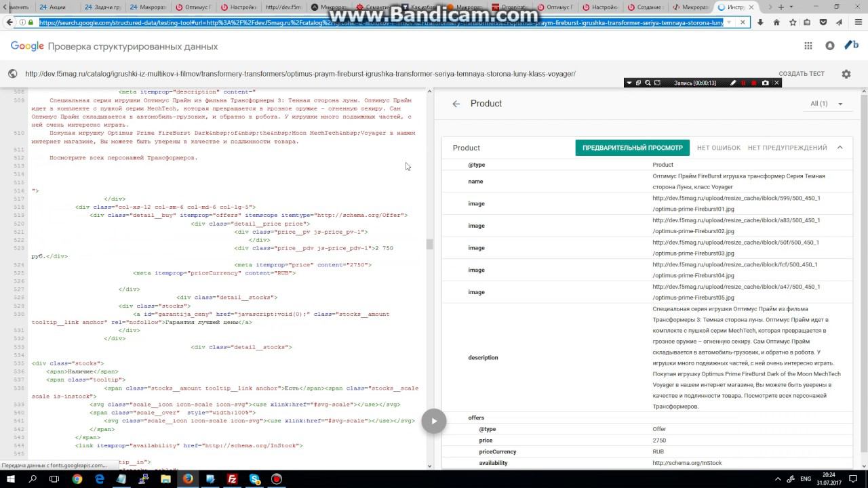868x488 pixels.
Task: Open the Google apps grid
Action: point(808,46)
